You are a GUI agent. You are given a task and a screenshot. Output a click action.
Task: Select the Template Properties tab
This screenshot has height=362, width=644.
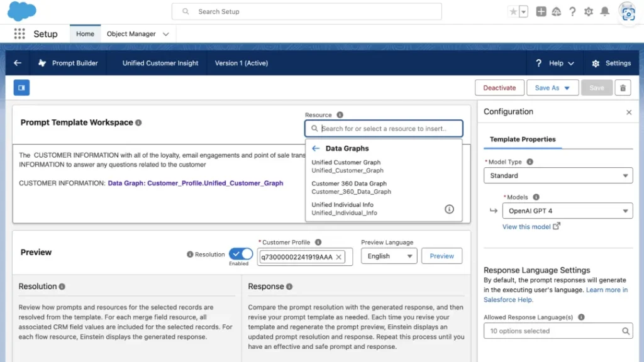(x=523, y=140)
